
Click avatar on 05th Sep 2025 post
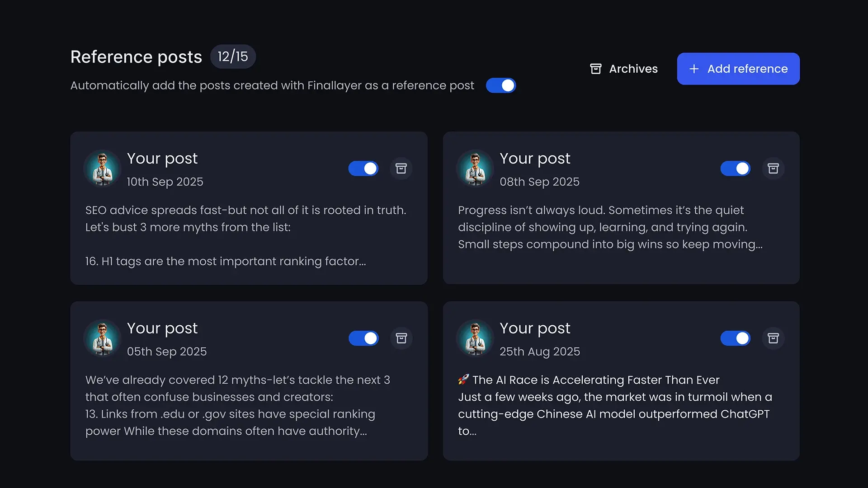(103, 338)
